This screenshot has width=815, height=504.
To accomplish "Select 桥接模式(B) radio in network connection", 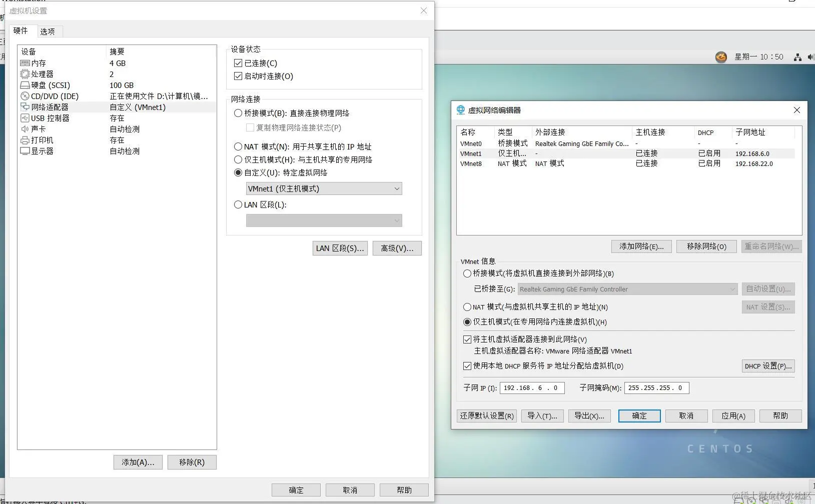I will click(238, 113).
